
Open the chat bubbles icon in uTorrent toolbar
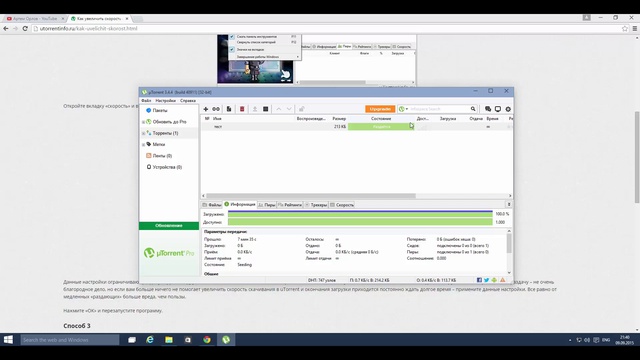(x=488, y=109)
